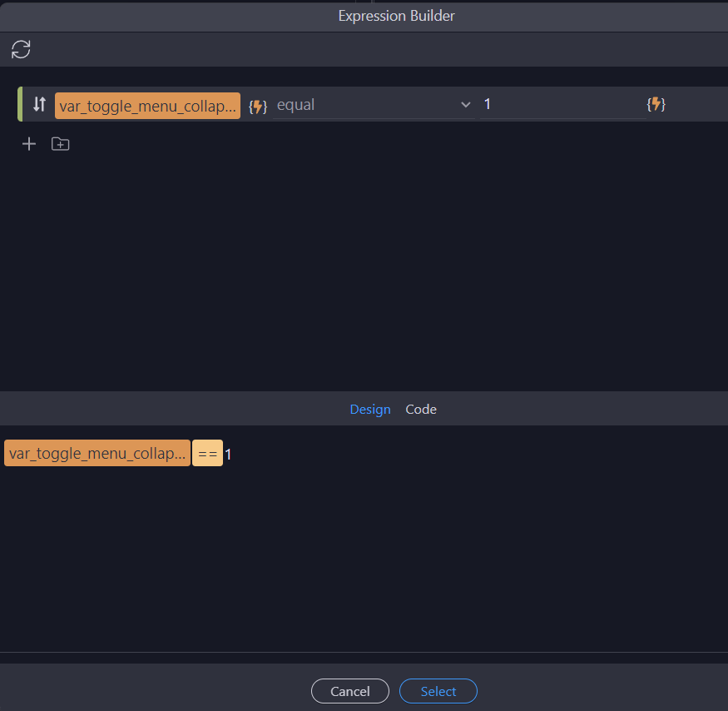Select the var_toggle_menu_collap variable chip
The height and width of the screenshot is (711, 728).
[147, 105]
